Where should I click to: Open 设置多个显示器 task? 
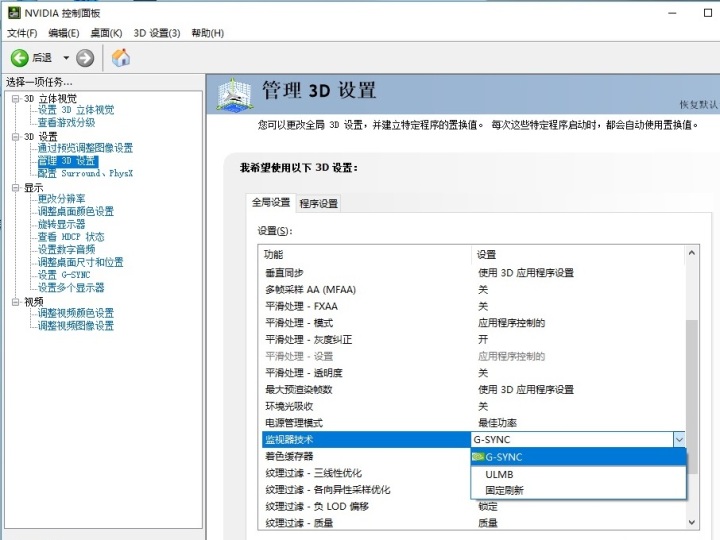(x=71, y=287)
